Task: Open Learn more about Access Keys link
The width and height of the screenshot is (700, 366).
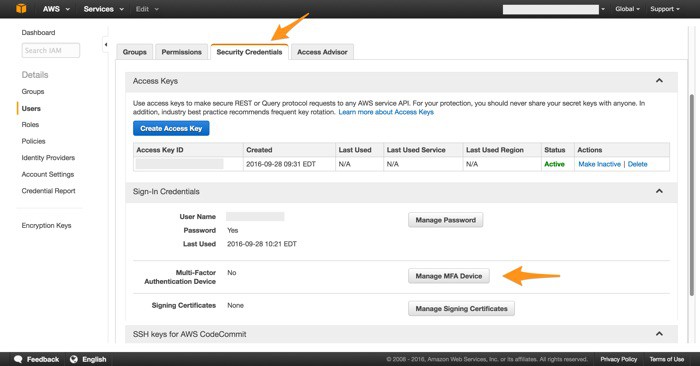Action: [x=386, y=112]
